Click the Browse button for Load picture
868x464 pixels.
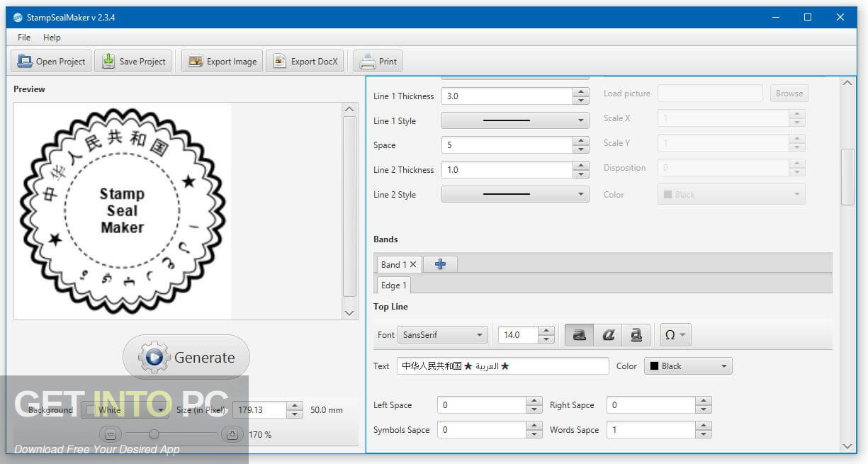click(789, 93)
